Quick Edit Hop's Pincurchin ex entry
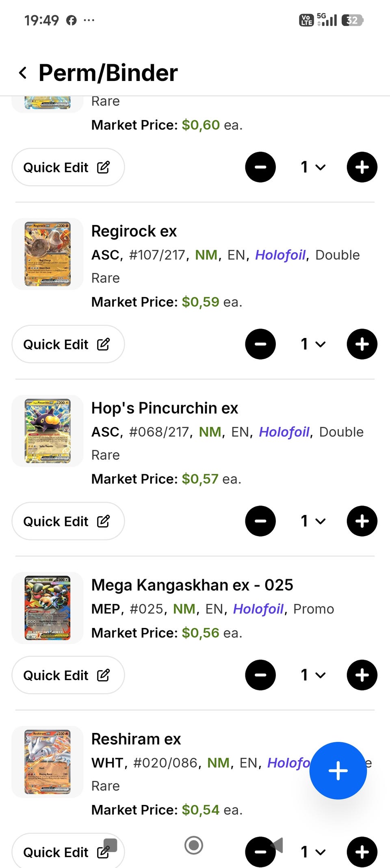The height and width of the screenshot is (868, 390). coord(68,521)
